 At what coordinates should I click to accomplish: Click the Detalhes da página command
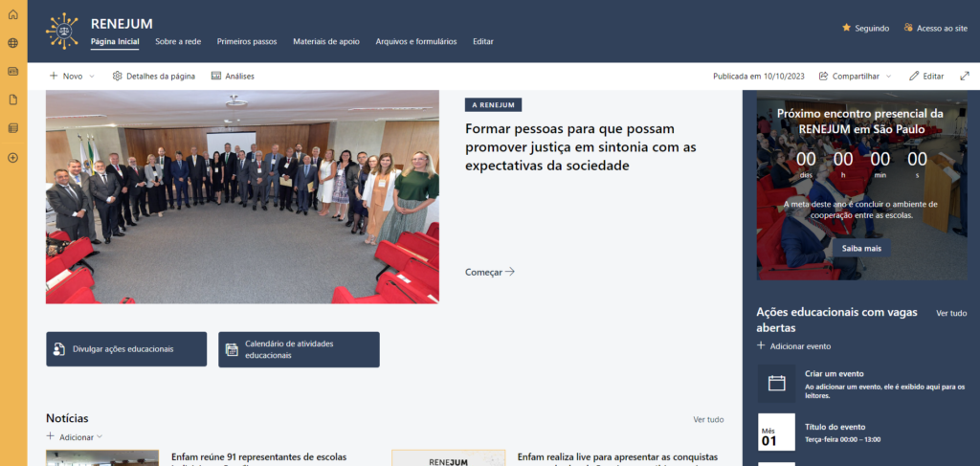(x=154, y=77)
